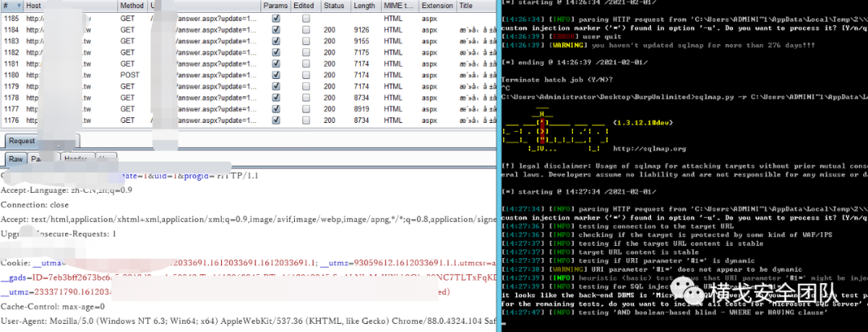Click the 'testing connection to the target URL' line
Screen dimensions: 868x332
point(617,227)
